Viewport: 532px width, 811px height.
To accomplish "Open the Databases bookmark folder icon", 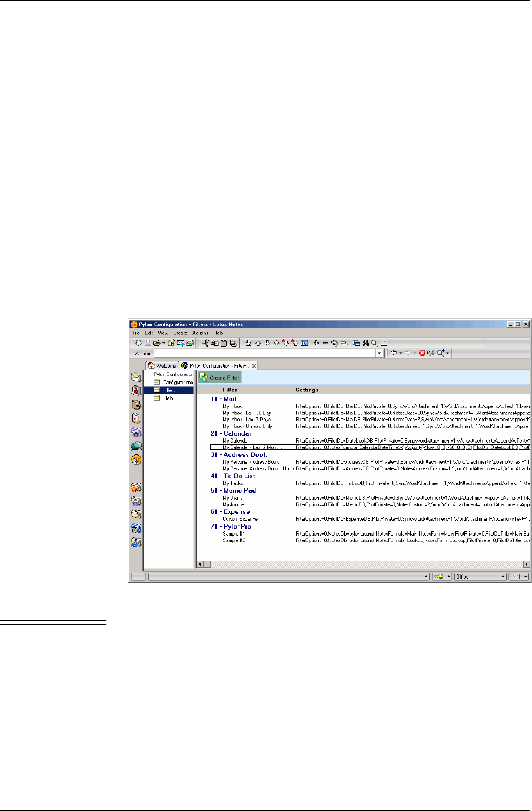I will click(136, 501).
